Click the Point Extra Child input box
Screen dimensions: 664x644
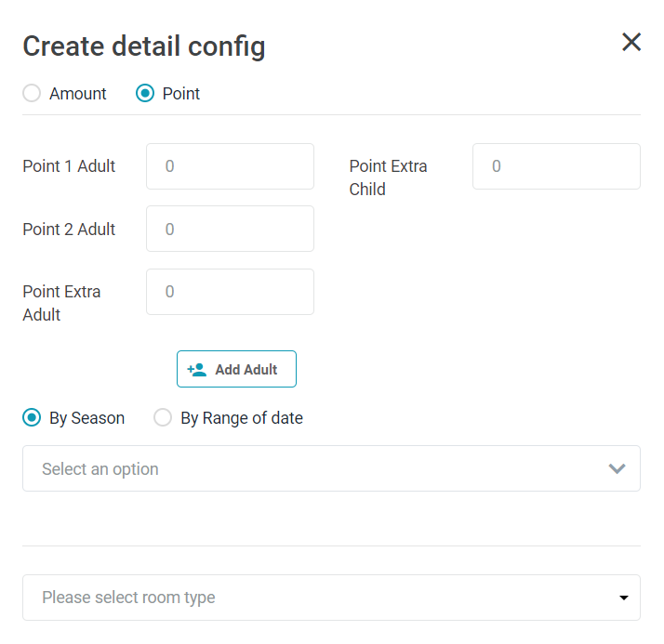point(556,166)
